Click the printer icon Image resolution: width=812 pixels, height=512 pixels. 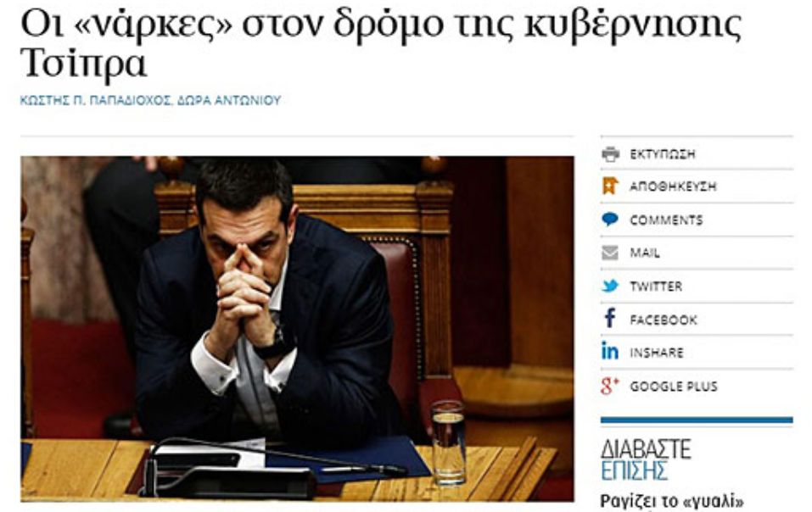(611, 154)
